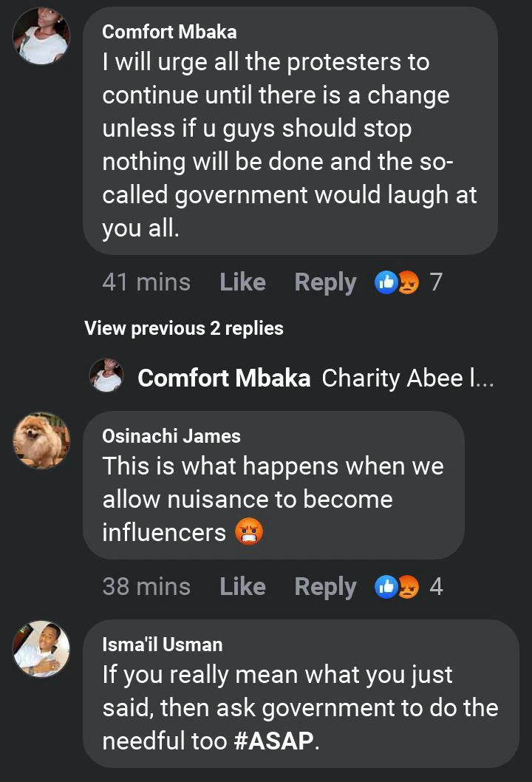Like Osinachi James's comment

[242, 586]
